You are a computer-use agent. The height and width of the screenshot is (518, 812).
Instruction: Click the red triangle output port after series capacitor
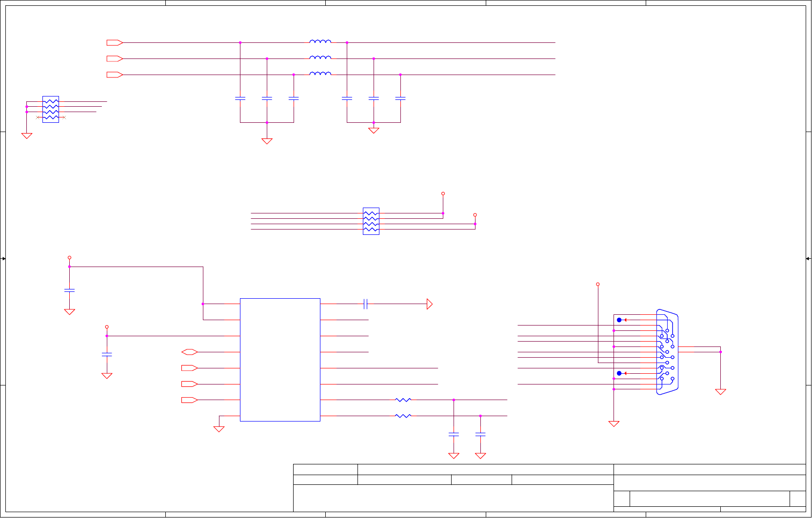click(x=430, y=304)
